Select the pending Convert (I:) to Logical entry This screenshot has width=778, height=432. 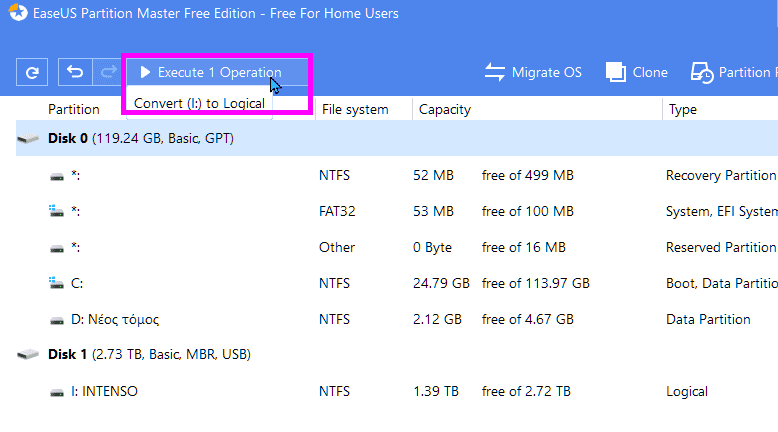(199, 103)
